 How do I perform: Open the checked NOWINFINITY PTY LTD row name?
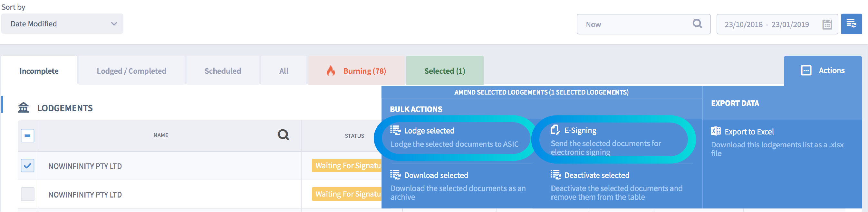(x=85, y=166)
